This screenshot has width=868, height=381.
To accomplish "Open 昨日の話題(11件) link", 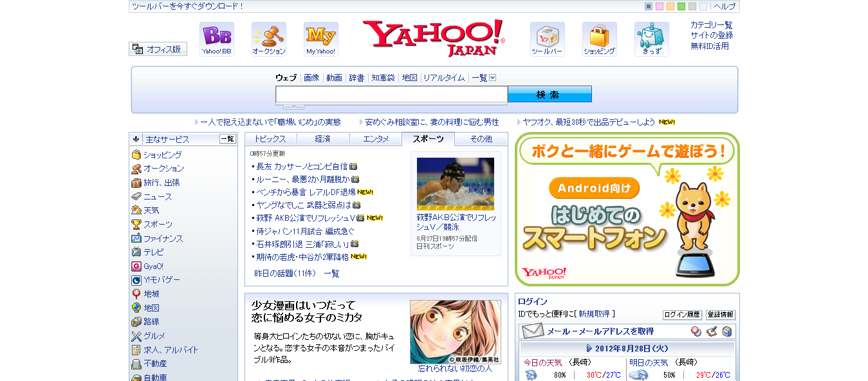I will 285,274.
